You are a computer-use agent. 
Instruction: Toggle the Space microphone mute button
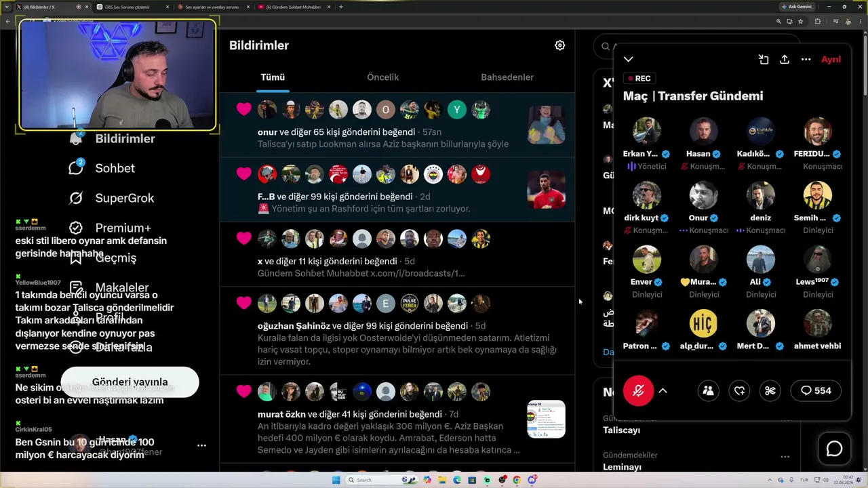638,390
